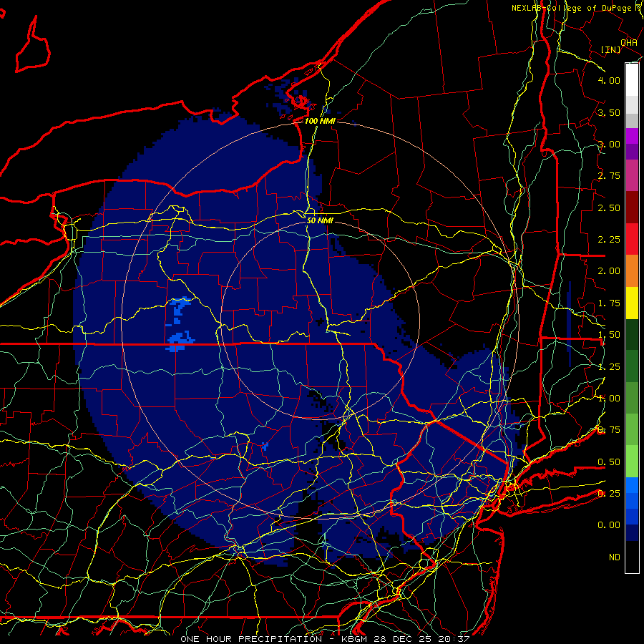The image size is (644, 644).
Task: Click the "100 NMI" range ring label
Action: click(320, 121)
